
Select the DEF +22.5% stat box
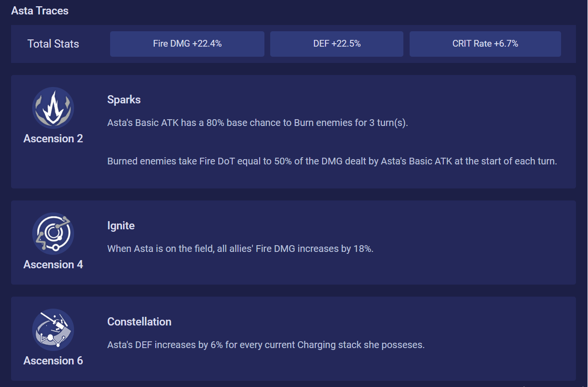pos(337,44)
